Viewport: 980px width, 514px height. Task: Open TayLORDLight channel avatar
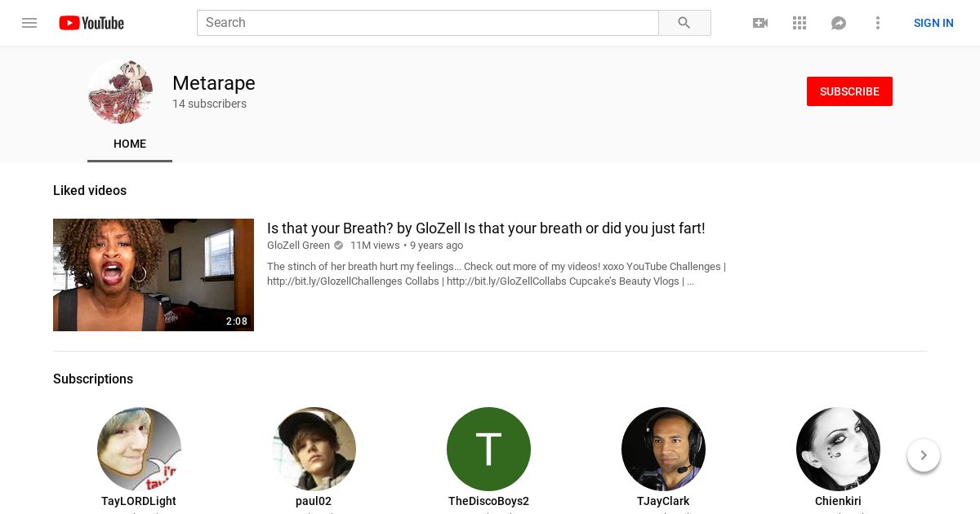(x=139, y=449)
